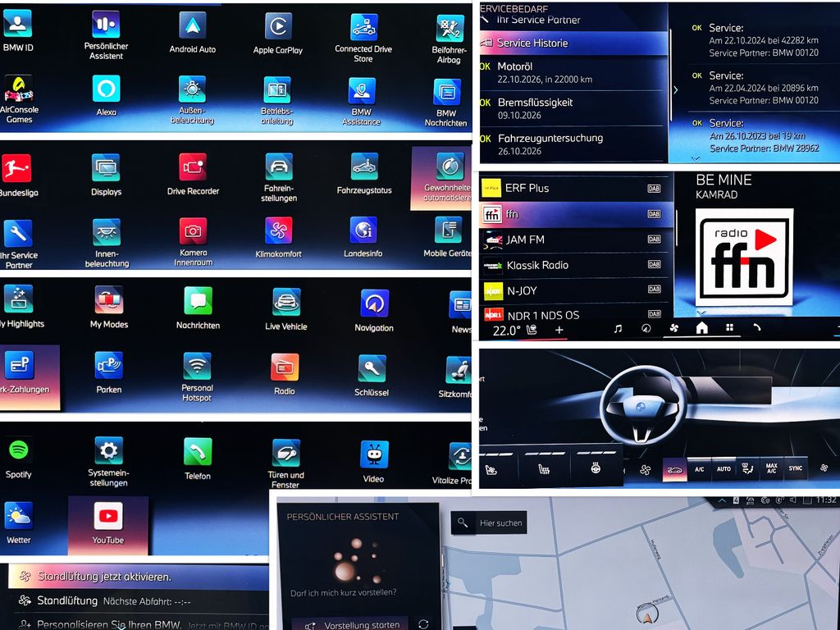Toggle steering wheel heating

(x=596, y=468)
